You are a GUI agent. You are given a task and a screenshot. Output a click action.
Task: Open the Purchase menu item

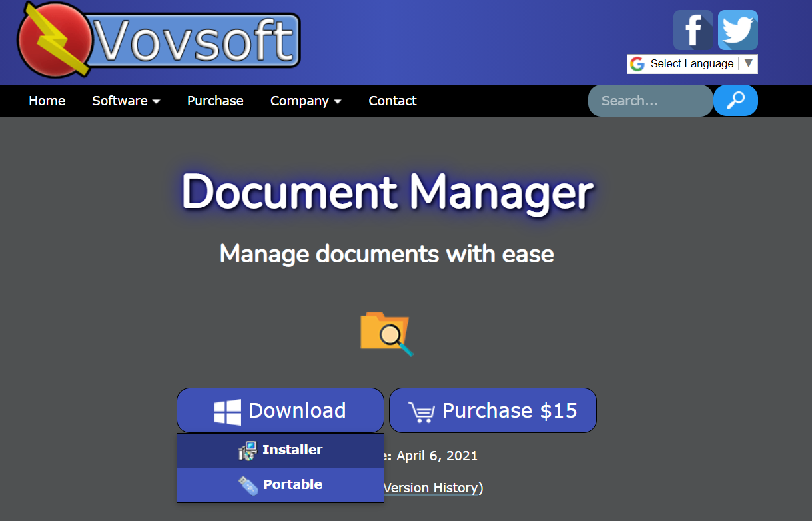point(215,101)
